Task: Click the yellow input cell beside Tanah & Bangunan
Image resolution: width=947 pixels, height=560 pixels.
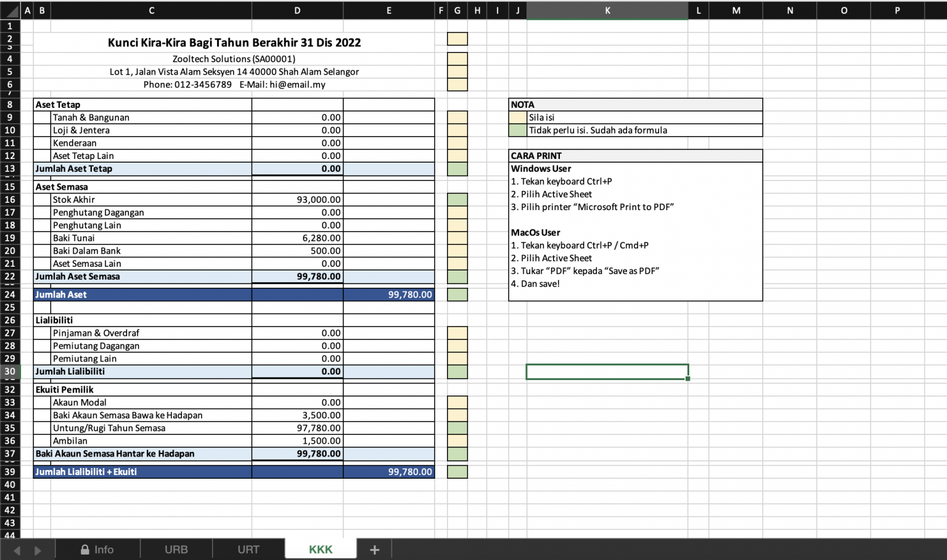Action: click(x=457, y=117)
